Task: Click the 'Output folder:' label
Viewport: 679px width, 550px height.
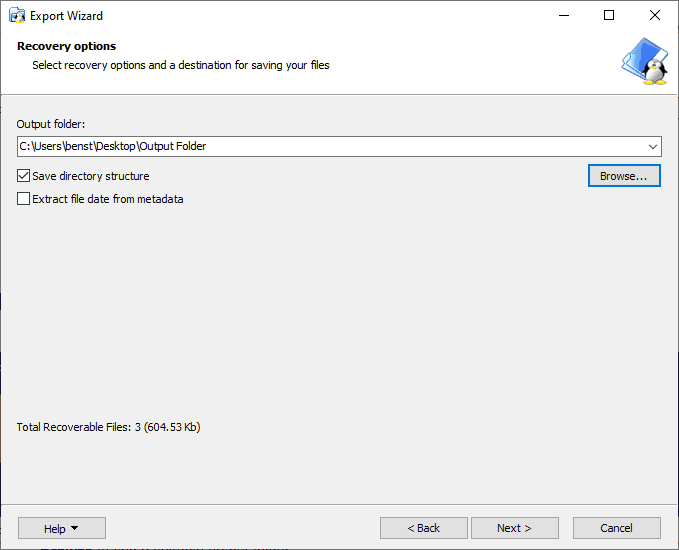Action: click(x=51, y=124)
